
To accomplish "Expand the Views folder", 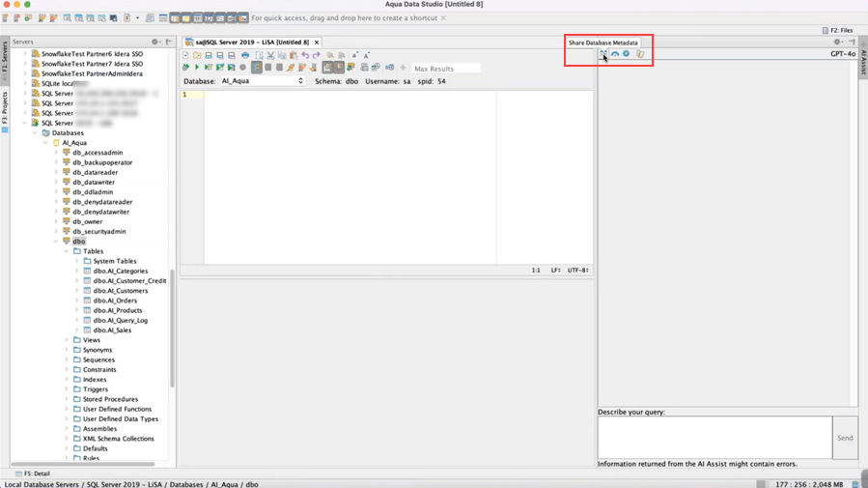I will (x=67, y=340).
